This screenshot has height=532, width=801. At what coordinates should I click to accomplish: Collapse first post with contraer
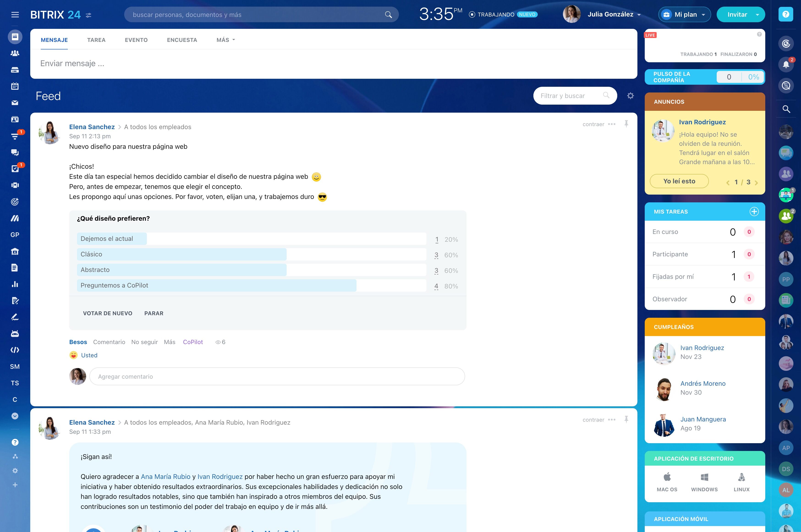(593, 124)
